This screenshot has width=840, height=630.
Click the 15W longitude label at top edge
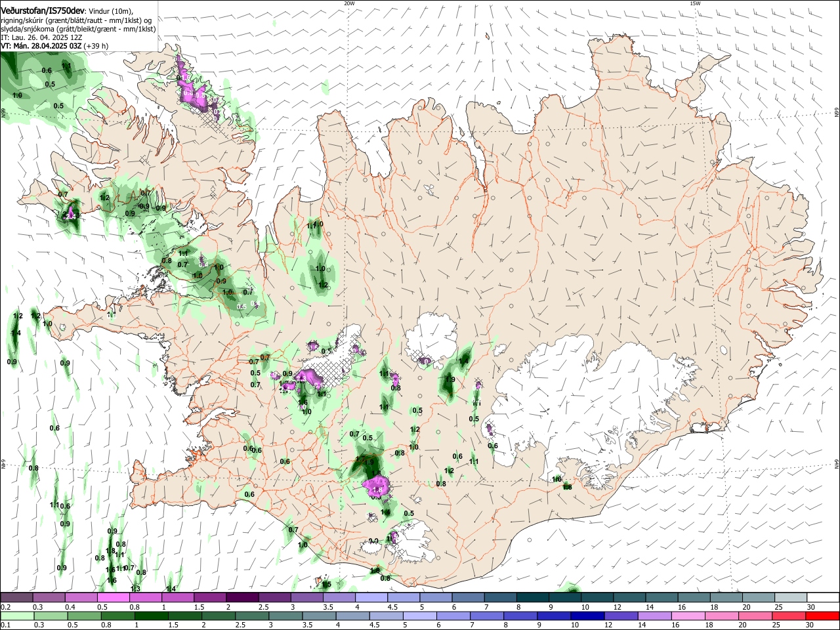695,3
